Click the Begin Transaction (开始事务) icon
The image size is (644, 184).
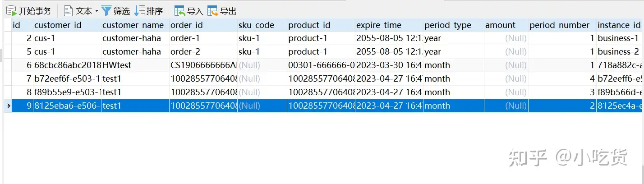point(11,11)
